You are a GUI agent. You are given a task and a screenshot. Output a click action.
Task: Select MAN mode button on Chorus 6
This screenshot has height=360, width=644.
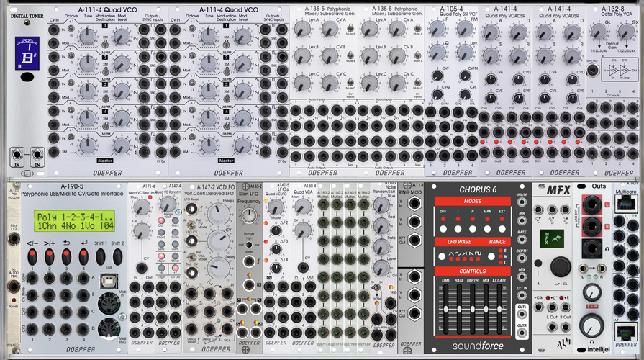(487, 229)
